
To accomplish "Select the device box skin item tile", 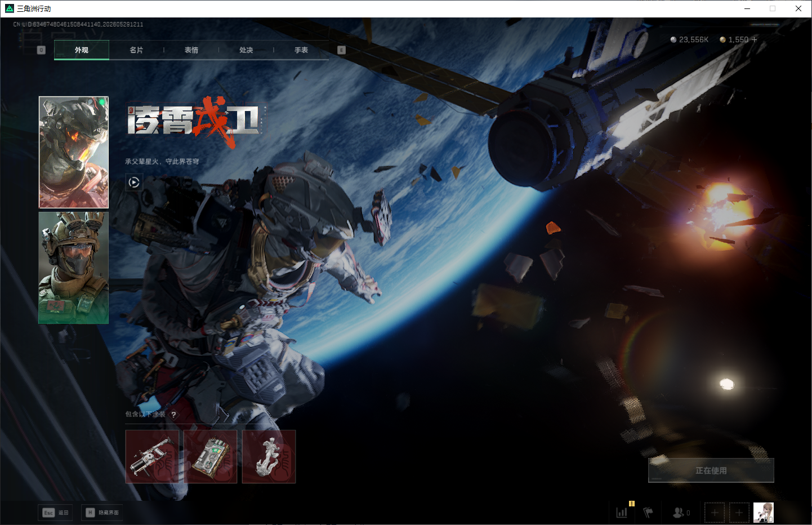I will (x=211, y=457).
